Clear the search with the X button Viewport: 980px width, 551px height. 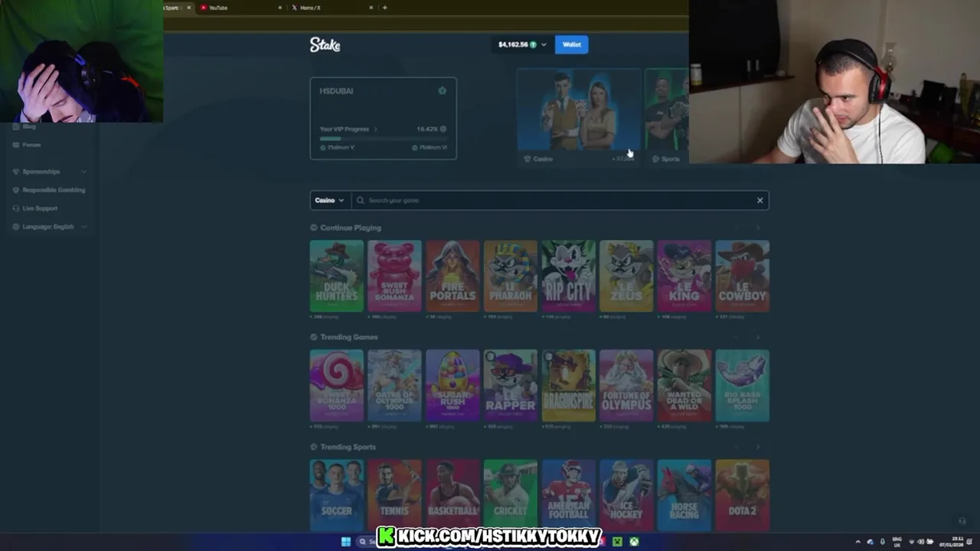759,201
